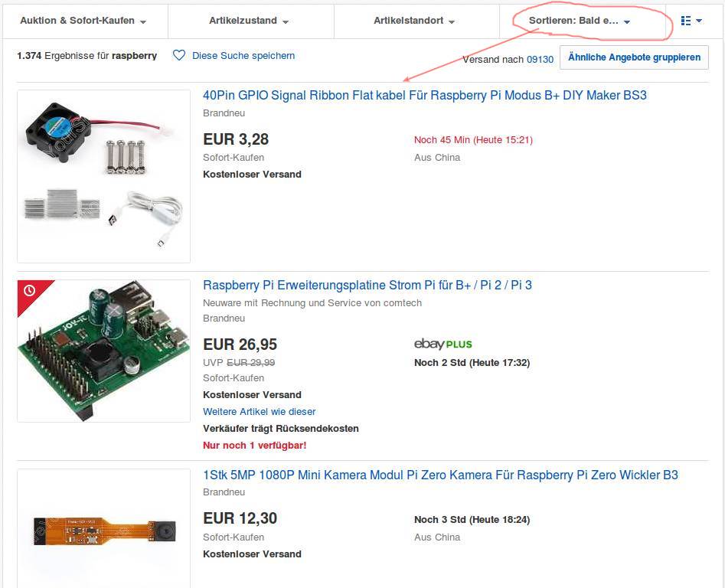Screen dimensions: 725x588
Task: Click the eBay Plus logo
Action: [x=443, y=344]
